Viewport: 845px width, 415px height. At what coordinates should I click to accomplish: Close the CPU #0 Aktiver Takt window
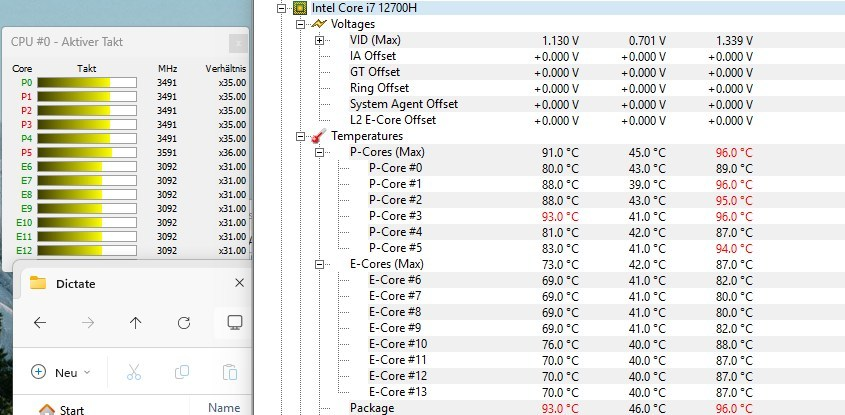point(238,43)
